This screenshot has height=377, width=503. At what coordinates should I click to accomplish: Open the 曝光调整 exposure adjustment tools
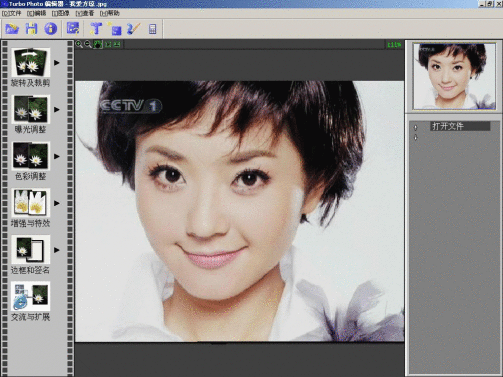coord(30,114)
